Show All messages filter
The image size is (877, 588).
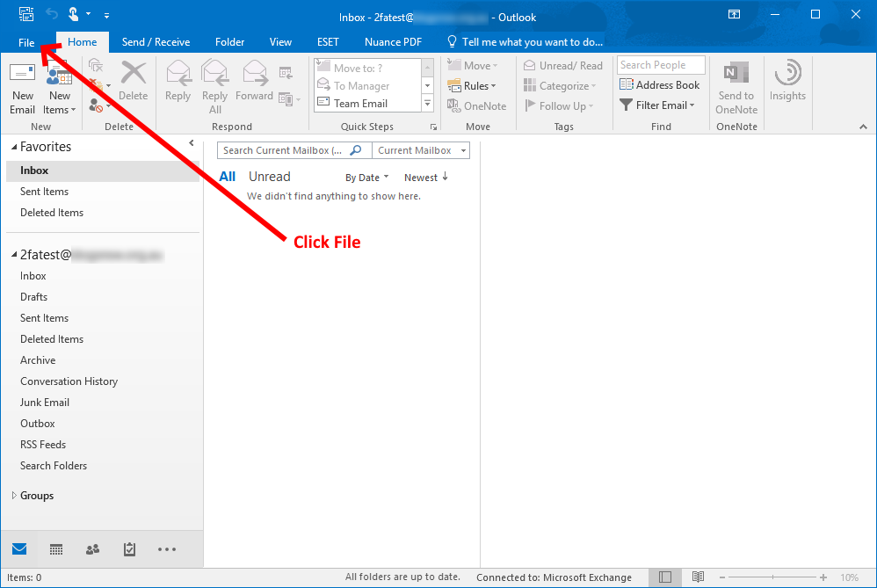[x=227, y=177]
